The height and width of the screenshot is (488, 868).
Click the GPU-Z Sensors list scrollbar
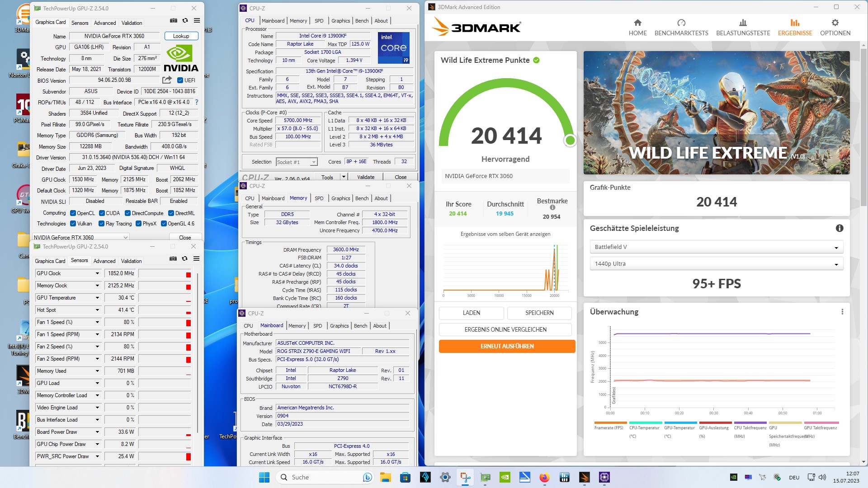click(198, 352)
